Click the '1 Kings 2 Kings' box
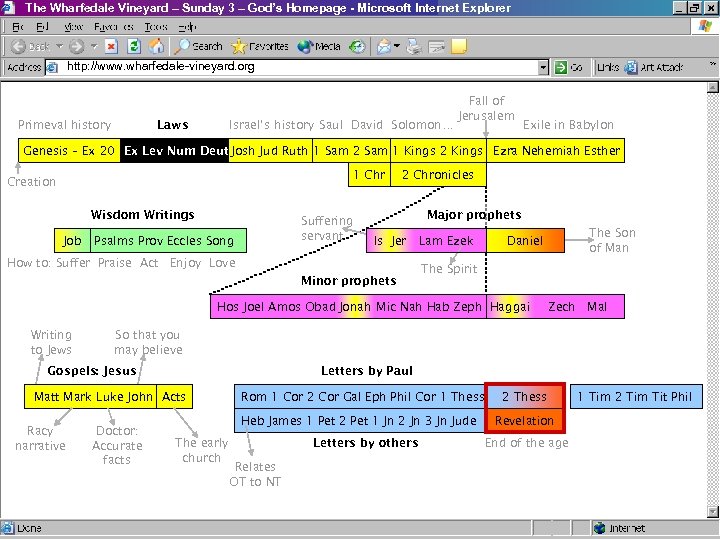This screenshot has width=720, height=540. pyautogui.click(x=439, y=150)
